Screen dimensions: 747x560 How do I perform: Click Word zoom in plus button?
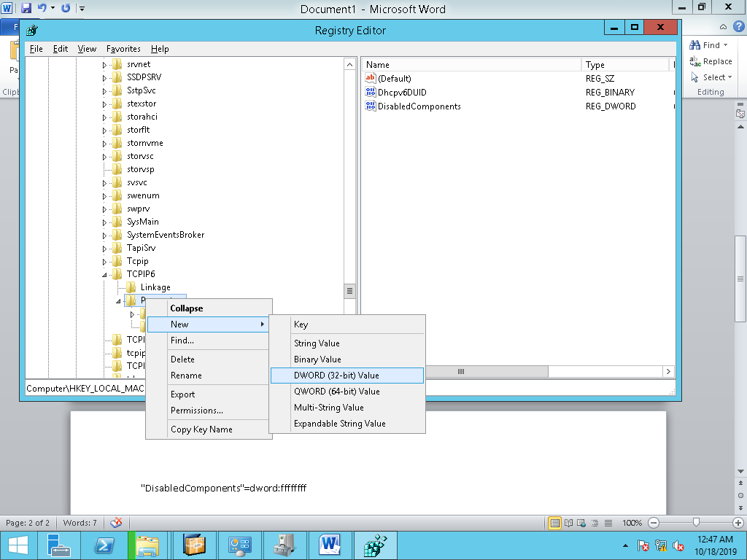click(738, 523)
